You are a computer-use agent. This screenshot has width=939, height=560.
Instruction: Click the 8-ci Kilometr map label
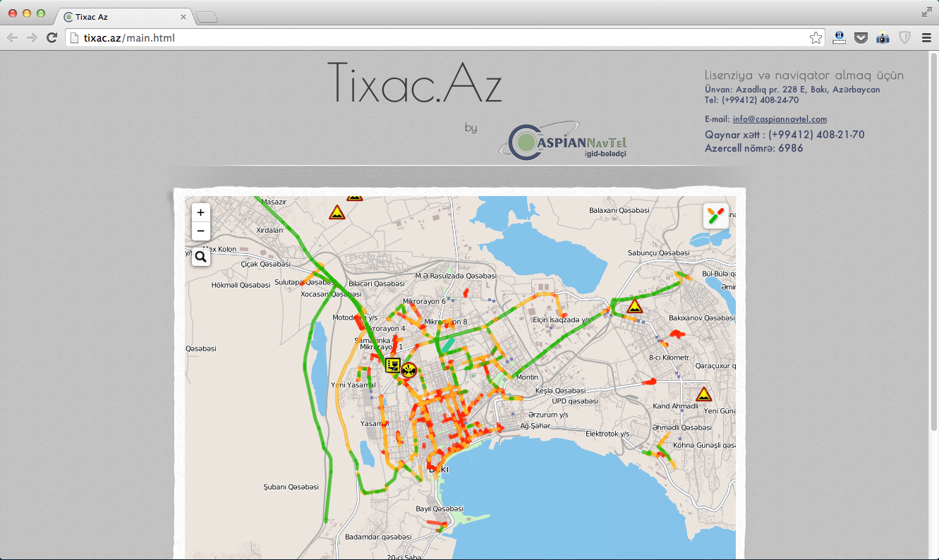[669, 358]
